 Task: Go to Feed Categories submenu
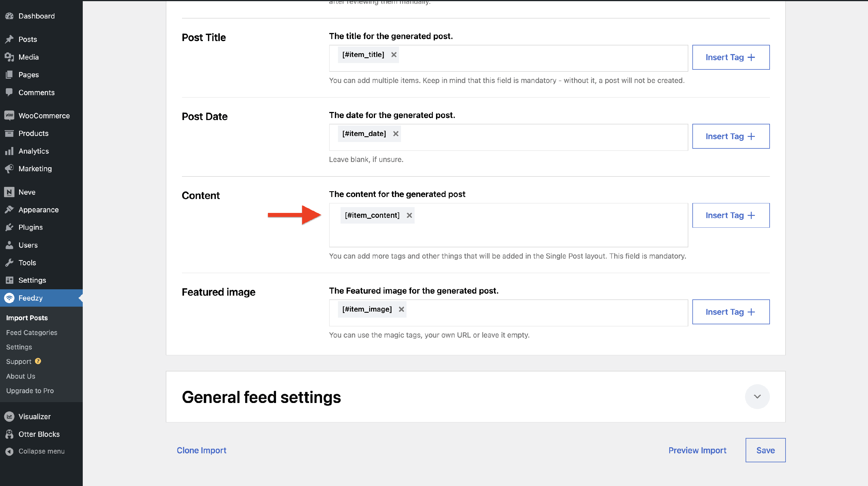pyautogui.click(x=32, y=332)
